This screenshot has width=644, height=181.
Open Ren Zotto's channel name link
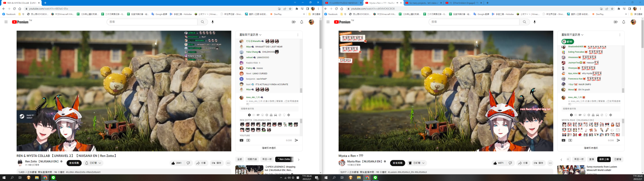coord(42,162)
